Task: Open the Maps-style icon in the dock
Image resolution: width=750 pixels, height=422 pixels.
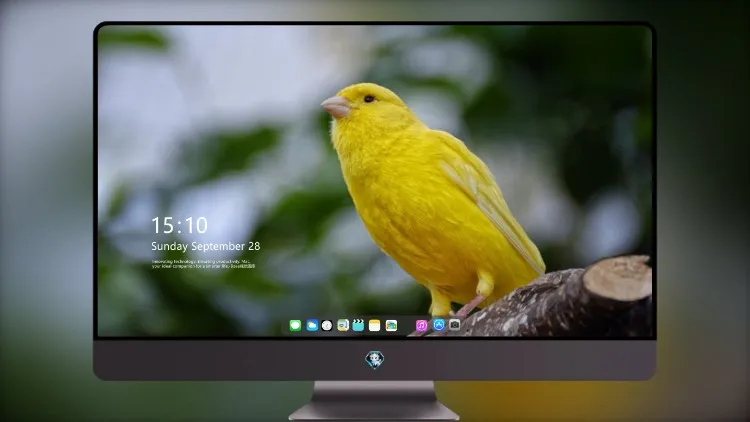Action: [x=391, y=326]
